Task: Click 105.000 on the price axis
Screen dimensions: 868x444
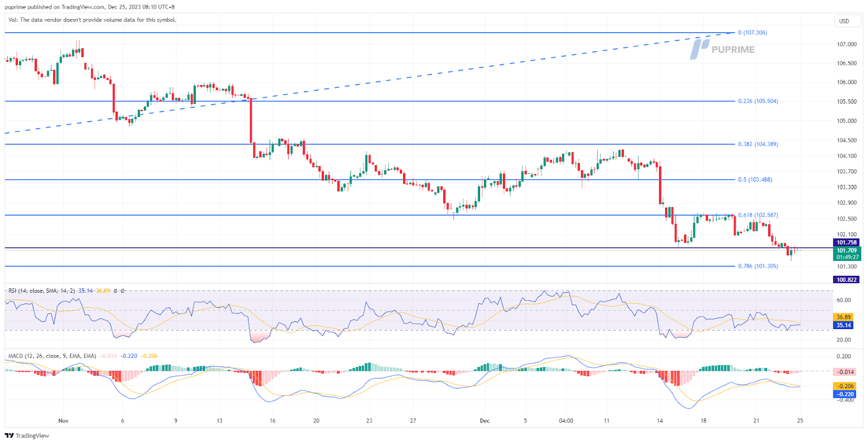Action: click(x=846, y=121)
